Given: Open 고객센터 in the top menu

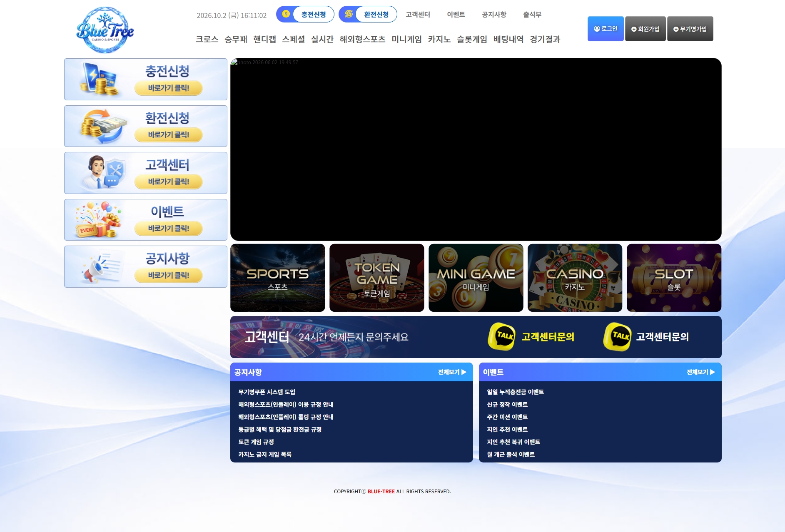Looking at the screenshot, I should [418, 15].
